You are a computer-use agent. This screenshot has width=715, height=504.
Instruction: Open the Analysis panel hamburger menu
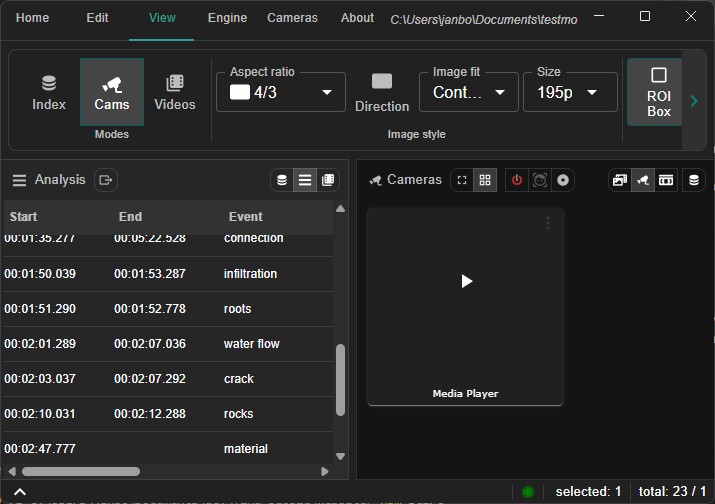[x=19, y=180]
